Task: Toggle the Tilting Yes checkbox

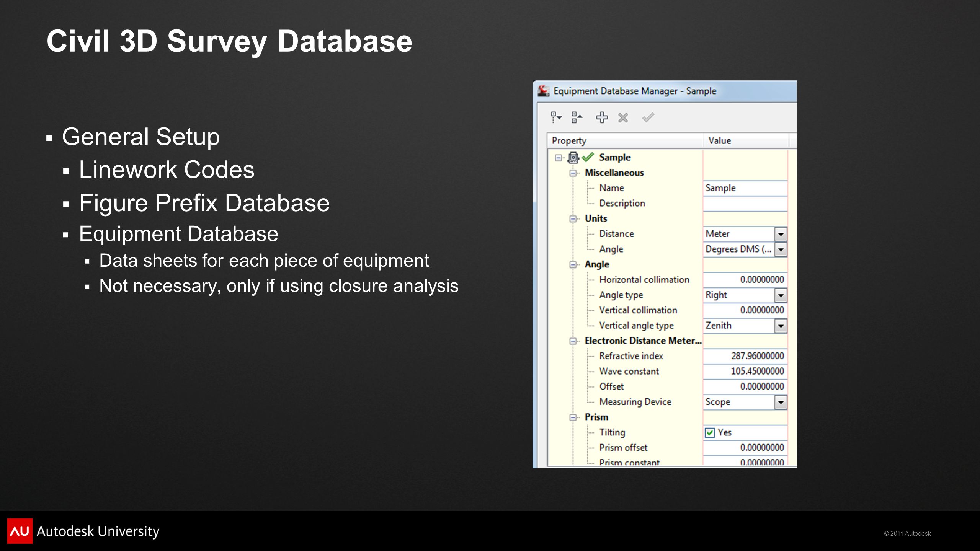Action: 710,433
